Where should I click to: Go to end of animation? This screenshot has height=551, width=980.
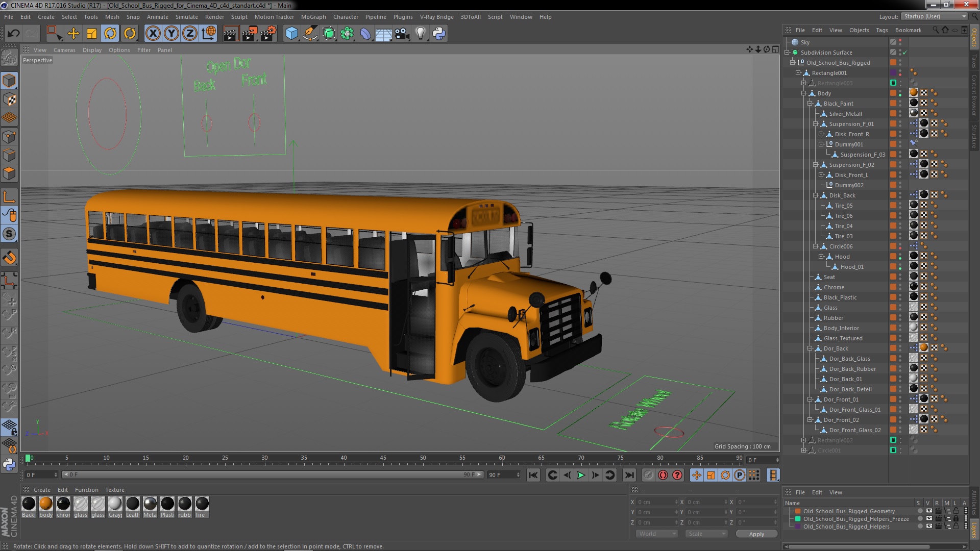(629, 475)
